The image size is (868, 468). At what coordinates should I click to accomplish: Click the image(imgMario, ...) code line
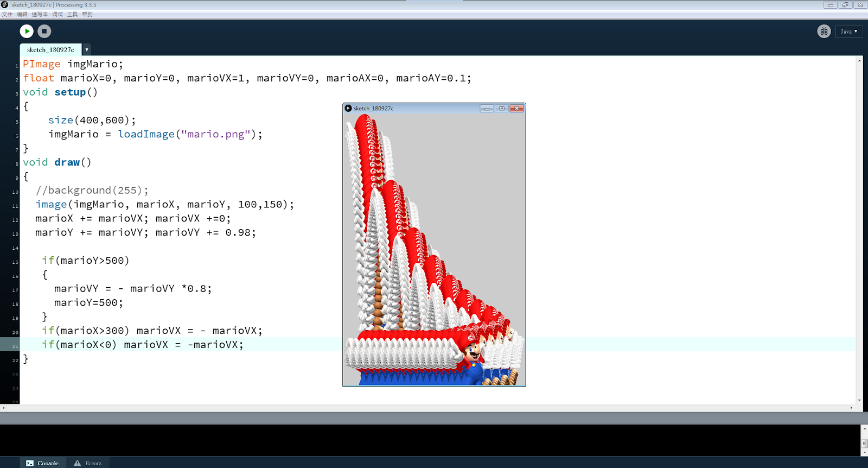pos(165,205)
